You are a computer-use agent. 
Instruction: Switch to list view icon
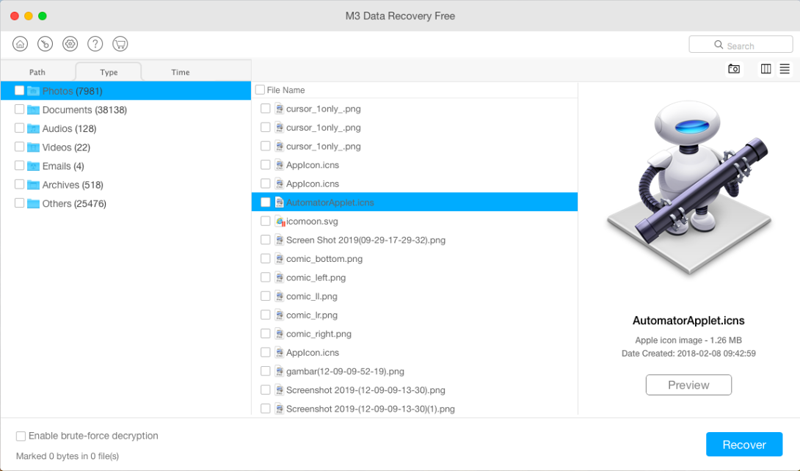tap(785, 69)
